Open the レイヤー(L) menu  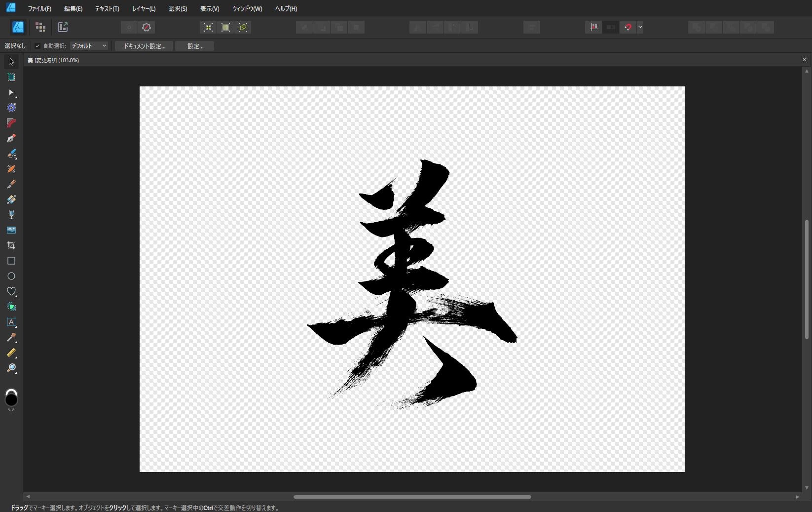click(x=144, y=8)
